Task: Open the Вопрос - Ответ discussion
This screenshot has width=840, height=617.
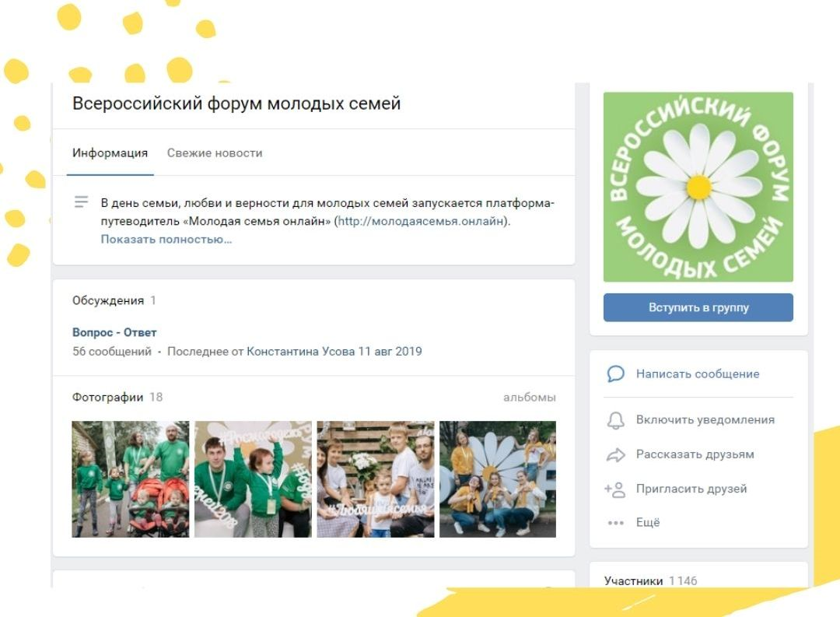Action: pos(114,332)
